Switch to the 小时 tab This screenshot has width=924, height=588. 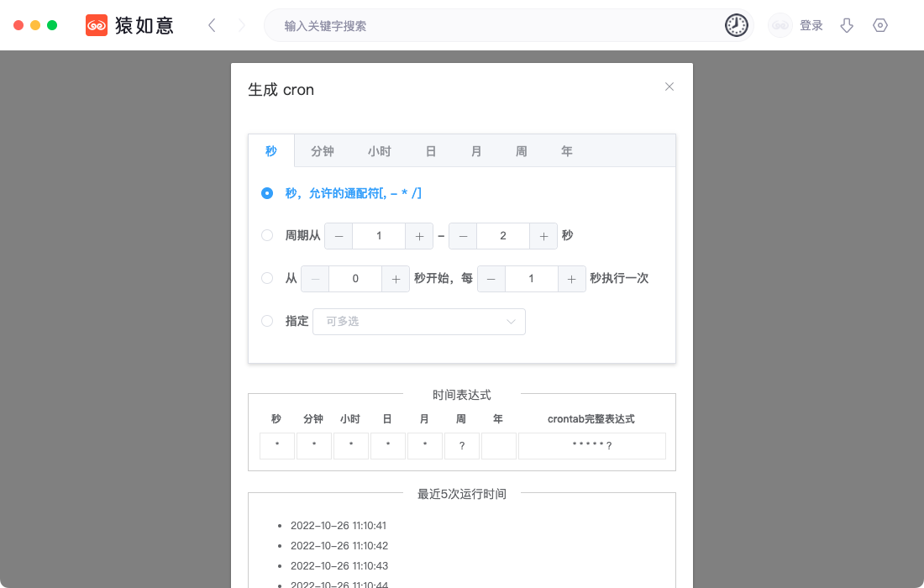379,151
